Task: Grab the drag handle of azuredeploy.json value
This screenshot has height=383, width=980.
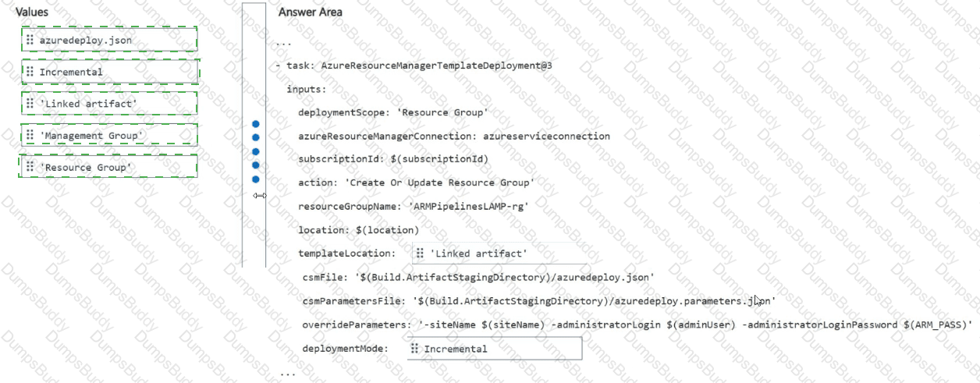Action: [30, 39]
